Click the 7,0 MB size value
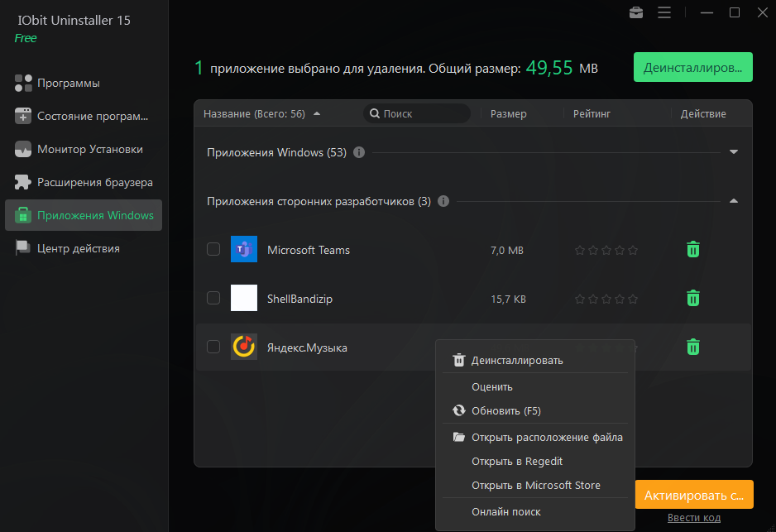The image size is (776, 532). click(507, 251)
